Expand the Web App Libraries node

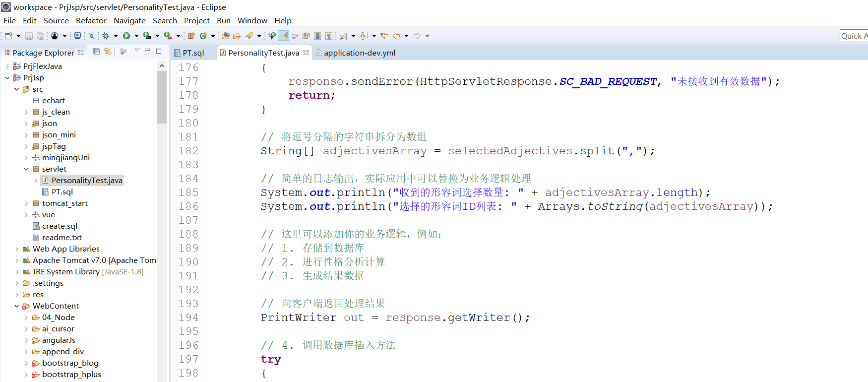[x=16, y=249]
